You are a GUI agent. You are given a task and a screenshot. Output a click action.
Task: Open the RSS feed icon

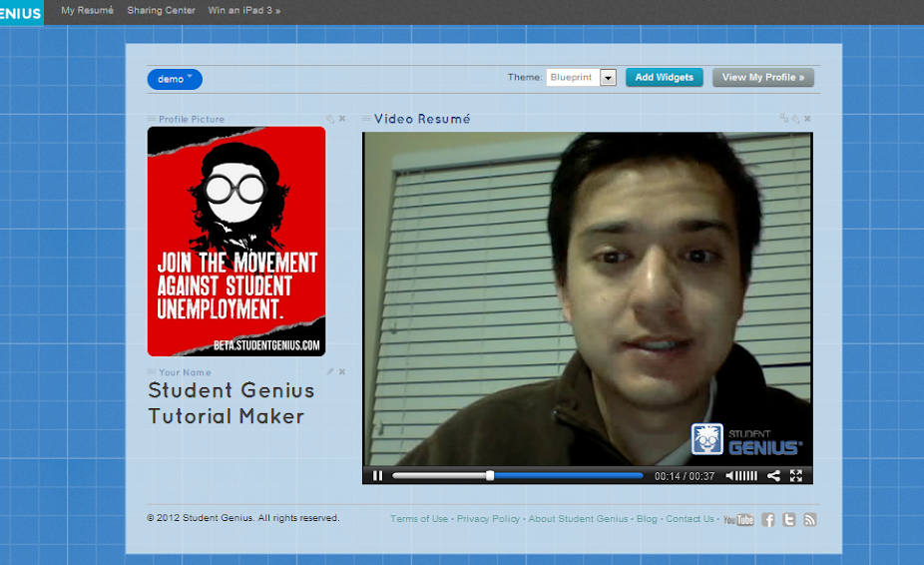[810, 520]
